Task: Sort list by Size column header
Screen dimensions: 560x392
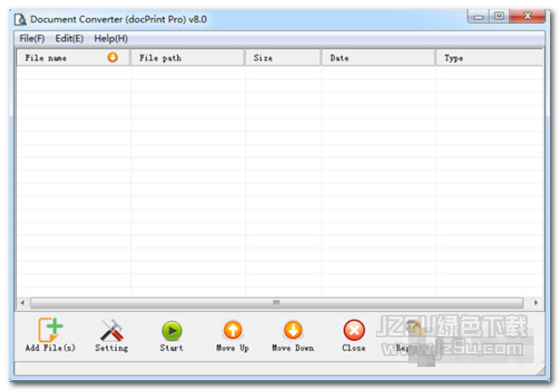Action: click(283, 57)
